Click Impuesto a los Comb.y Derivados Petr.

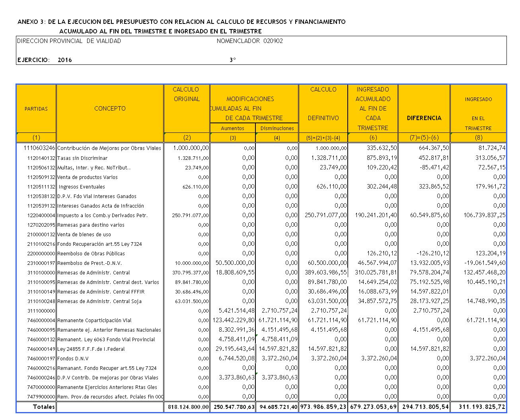(x=102, y=215)
